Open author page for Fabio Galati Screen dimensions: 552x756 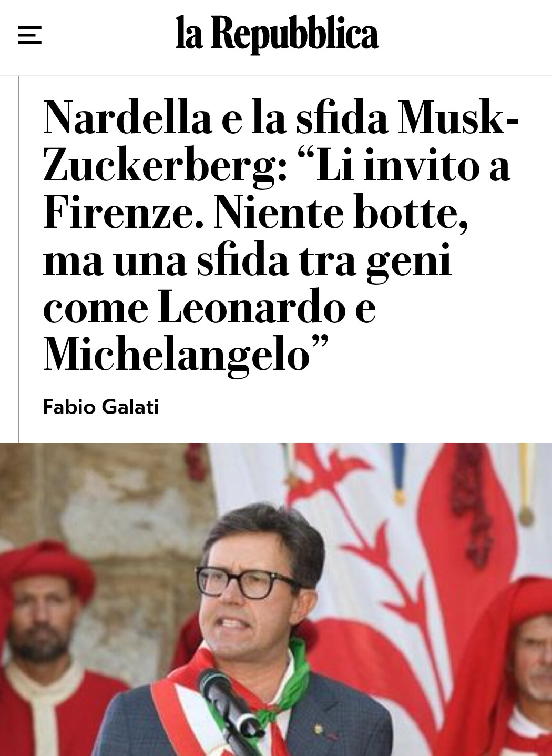click(100, 407)
